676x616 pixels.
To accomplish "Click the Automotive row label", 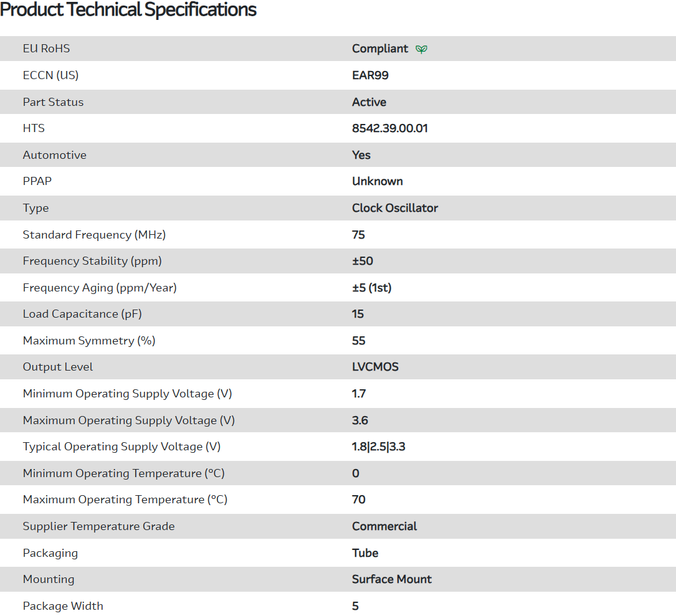I will (55, 155).
